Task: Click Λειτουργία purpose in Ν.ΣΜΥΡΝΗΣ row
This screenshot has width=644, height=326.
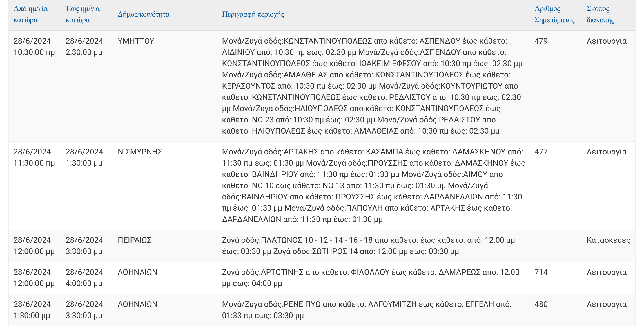Action: [x=607, y=152]
